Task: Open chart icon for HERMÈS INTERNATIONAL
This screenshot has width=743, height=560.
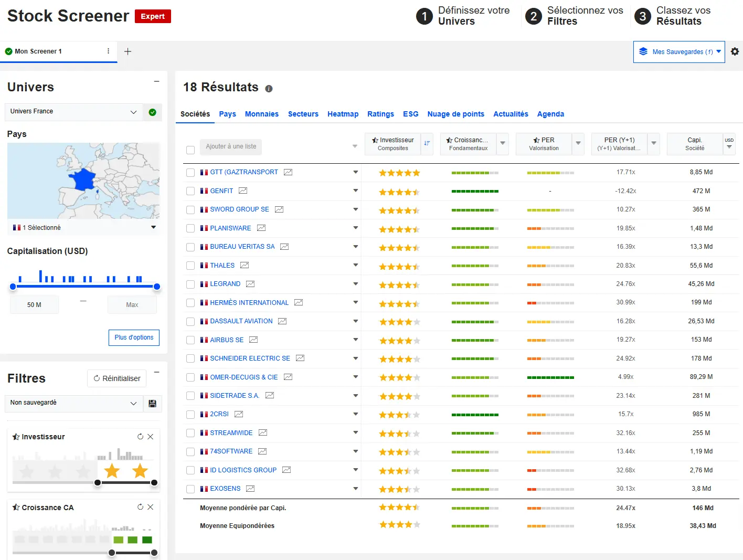Action: [x=299, y=303]
